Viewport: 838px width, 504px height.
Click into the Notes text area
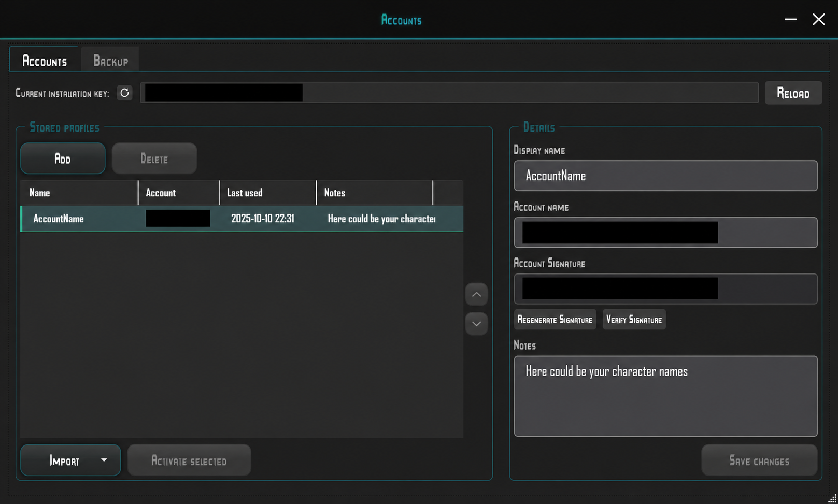(x=665, y=396)
